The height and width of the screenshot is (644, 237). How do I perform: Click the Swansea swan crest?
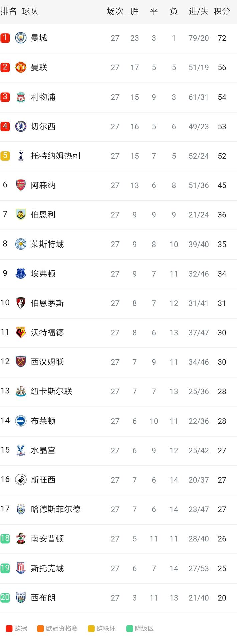[x=21, y=480]
